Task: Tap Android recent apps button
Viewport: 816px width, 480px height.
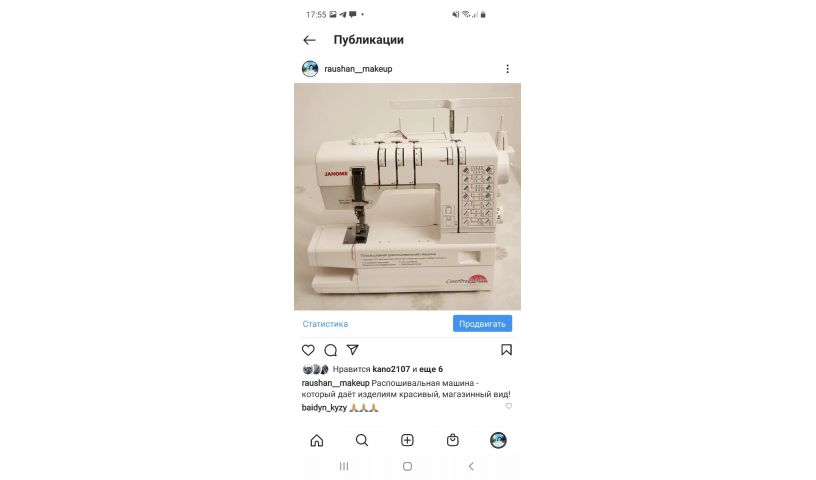Action: tap(344, 466)
